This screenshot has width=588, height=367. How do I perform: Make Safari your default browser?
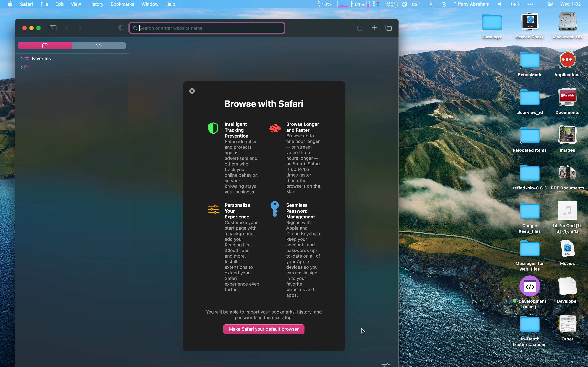264,329
